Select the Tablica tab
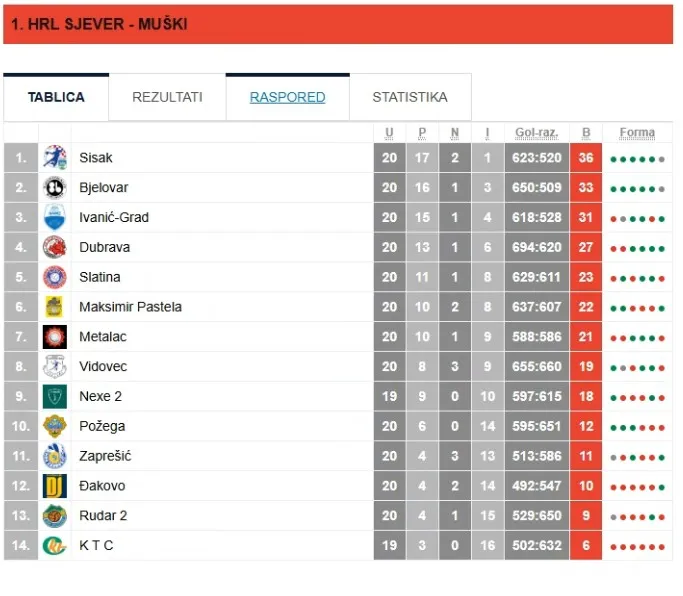Image resolution: width=683 pixels, height=596 pixels. [56, 97]
